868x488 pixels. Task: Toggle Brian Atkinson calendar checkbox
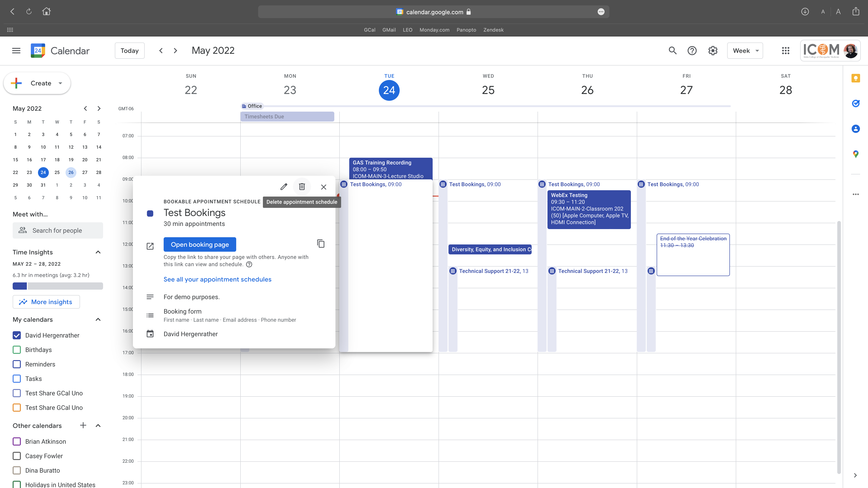coord(17,441)
